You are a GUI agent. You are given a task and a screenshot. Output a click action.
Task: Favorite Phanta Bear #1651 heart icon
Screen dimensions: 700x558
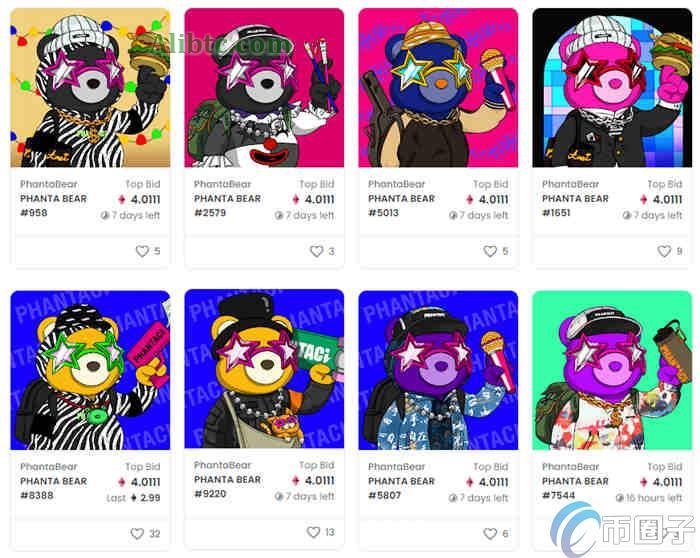664,251
